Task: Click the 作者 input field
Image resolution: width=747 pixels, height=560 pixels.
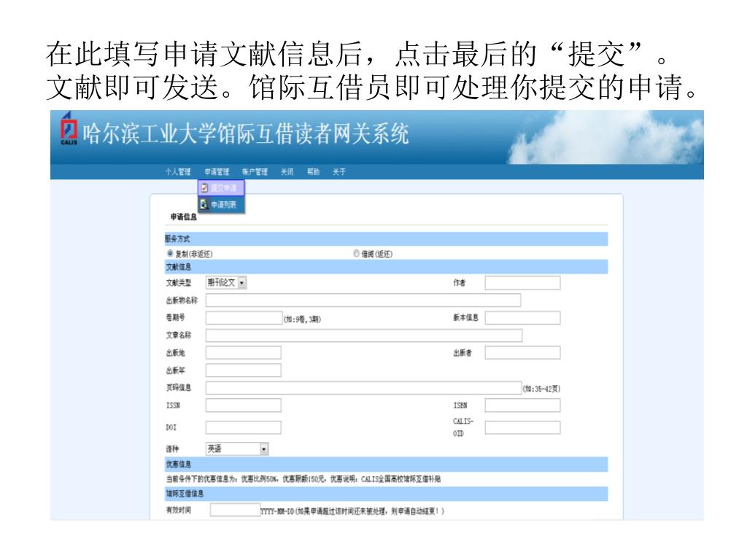Action: point(522,283)
